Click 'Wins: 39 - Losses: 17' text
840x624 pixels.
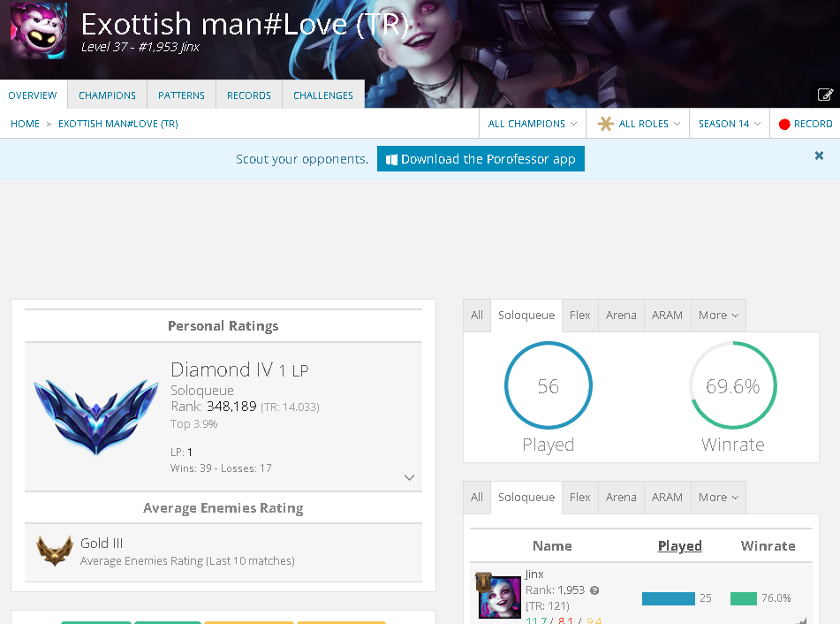221,468
